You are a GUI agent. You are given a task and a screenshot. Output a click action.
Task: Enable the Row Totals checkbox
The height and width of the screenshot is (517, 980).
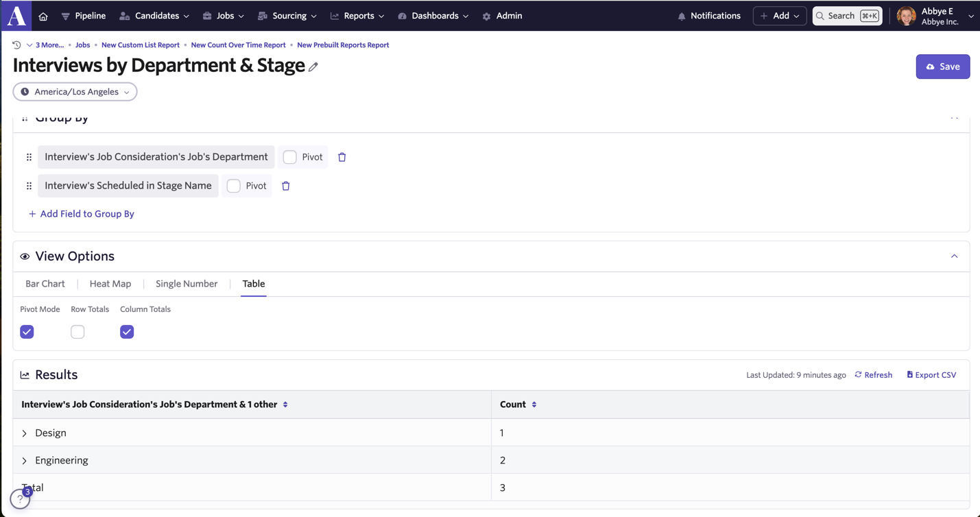point(77,332)
